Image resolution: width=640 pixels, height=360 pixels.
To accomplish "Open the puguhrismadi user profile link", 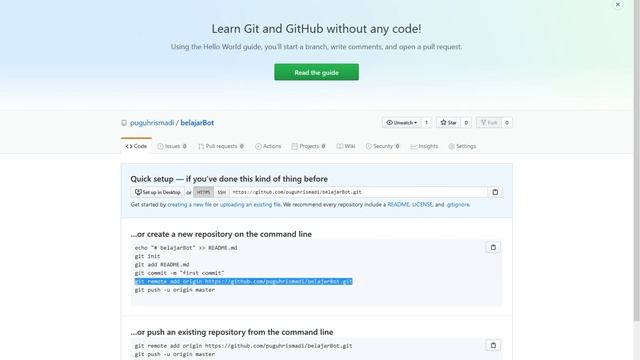I will click(x=152, y=123).
